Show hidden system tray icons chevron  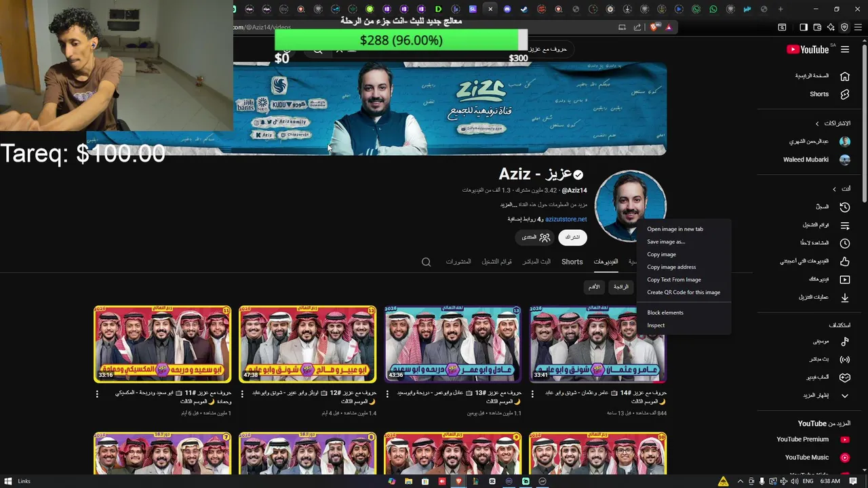click(740, 481)
